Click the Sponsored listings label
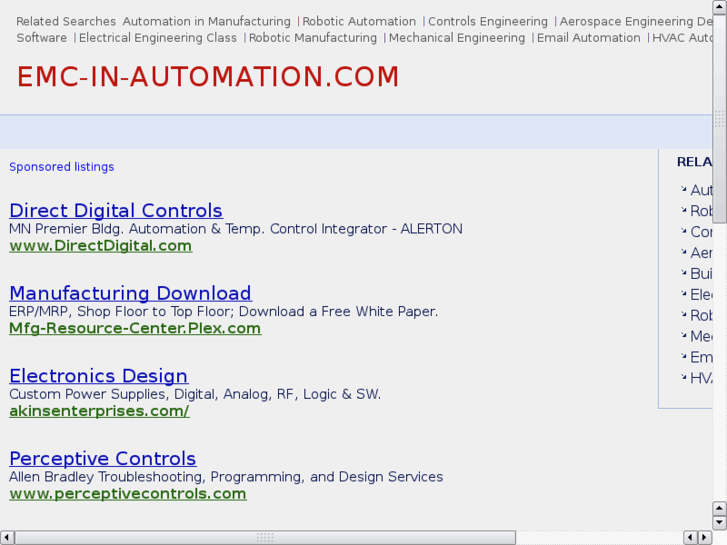Viewport: 727px width, 545px height. point(62,167)
